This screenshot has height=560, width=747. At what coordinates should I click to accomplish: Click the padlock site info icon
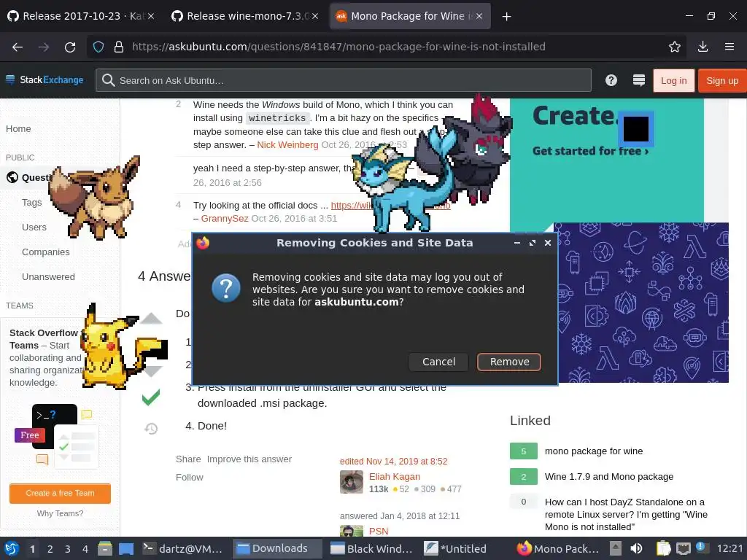pyautogui.click(x=119, y=47)
